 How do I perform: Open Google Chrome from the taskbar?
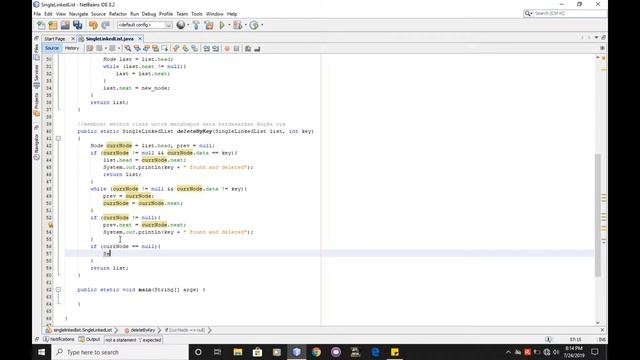point(316,352)
